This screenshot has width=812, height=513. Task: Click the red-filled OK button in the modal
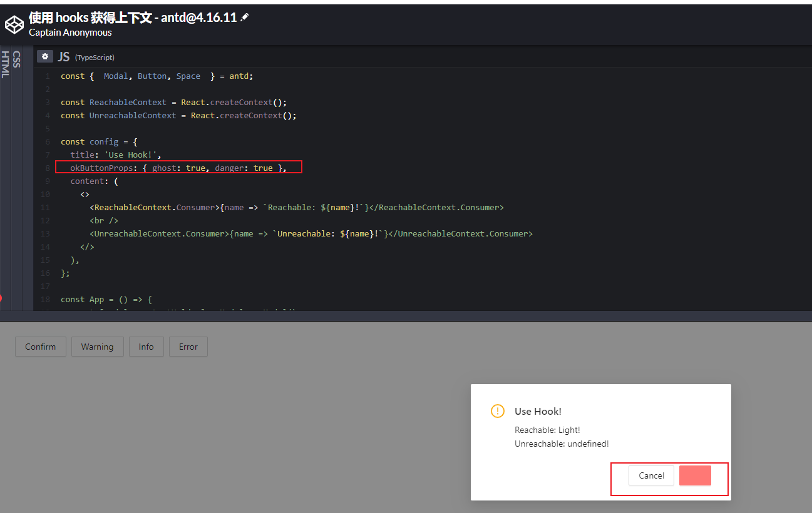[695, 475]
